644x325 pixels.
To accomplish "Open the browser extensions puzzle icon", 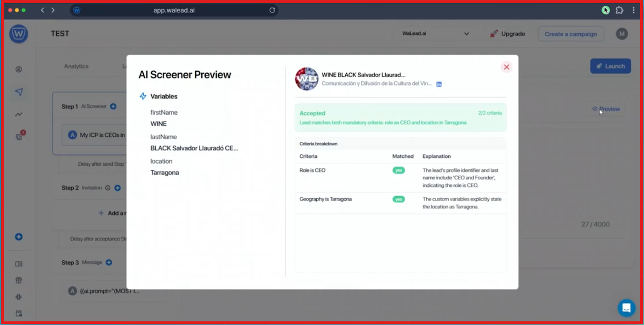I will click(619, 10).
